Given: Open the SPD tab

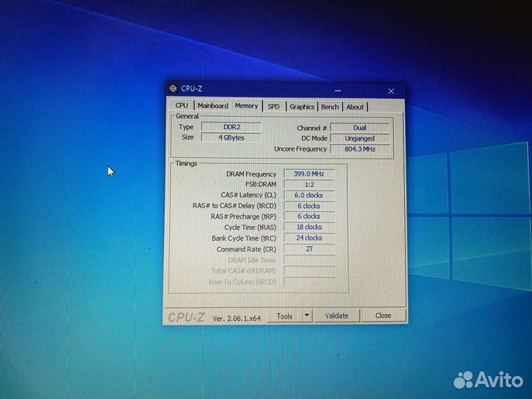Looking at the screenshot, I should click(273, 106).
